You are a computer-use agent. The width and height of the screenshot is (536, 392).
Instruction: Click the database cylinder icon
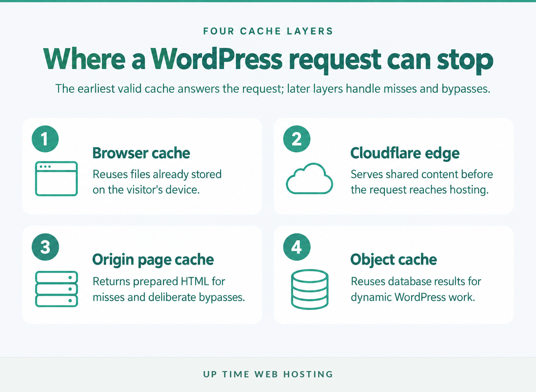pyautogui.click(x=310, y=289)
